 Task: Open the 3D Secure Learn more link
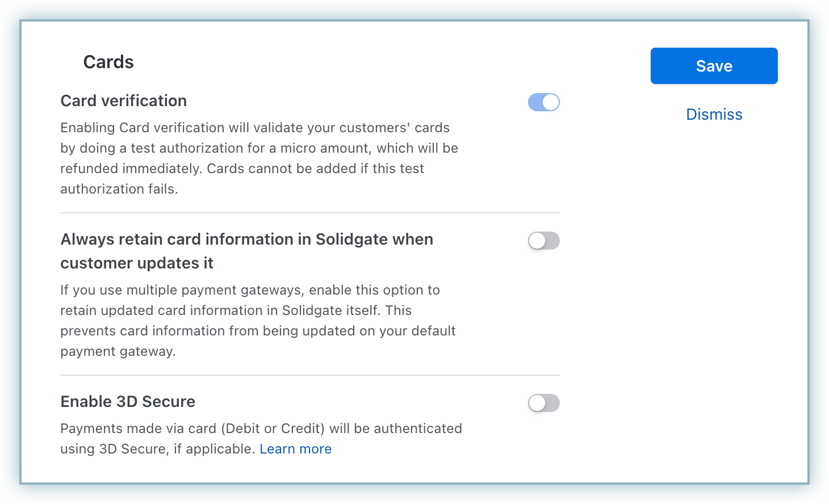coord(295,449)
